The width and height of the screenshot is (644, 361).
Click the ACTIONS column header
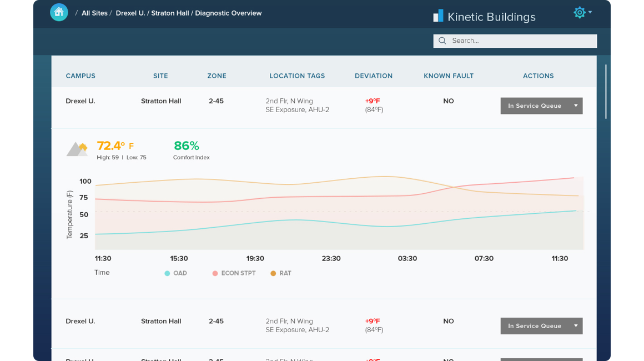tap(539, 76)
